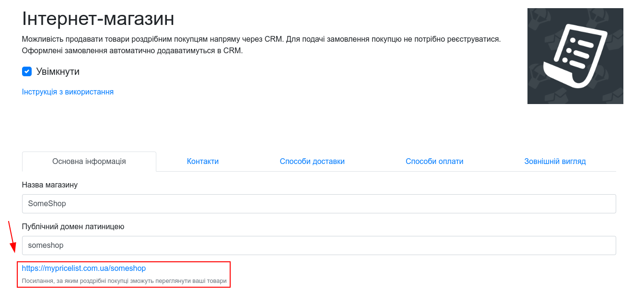
Task: Open the Способи доставки tab
Action: point(312,162)
